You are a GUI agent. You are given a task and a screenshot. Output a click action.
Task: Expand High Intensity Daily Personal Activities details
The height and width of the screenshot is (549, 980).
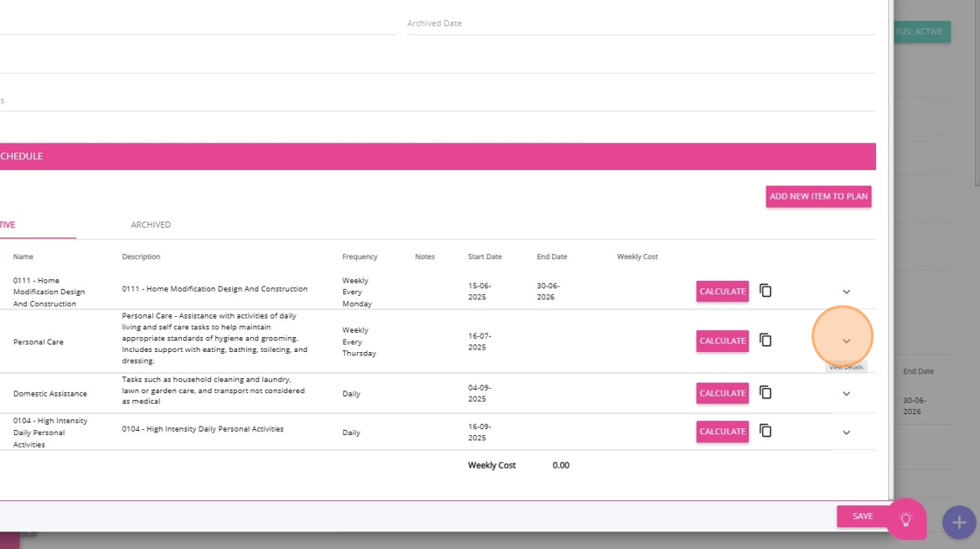tap(846, 433)
